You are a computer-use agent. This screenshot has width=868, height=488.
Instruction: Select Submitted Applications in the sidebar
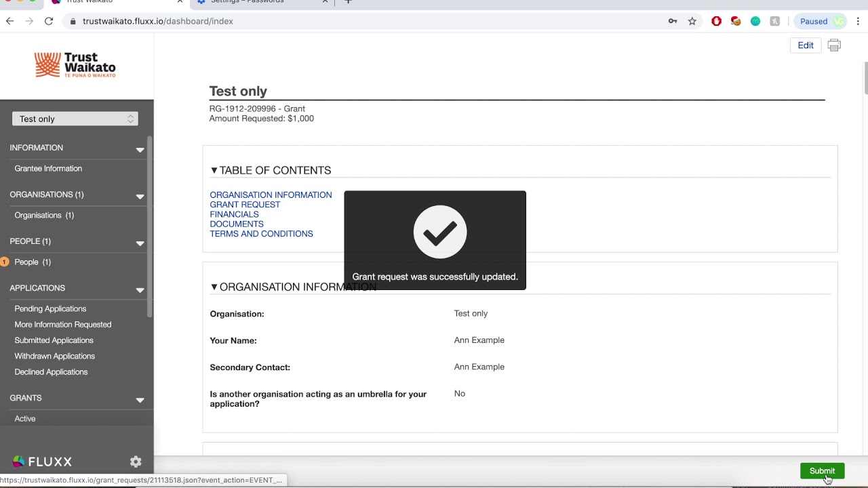coord(54,340)
